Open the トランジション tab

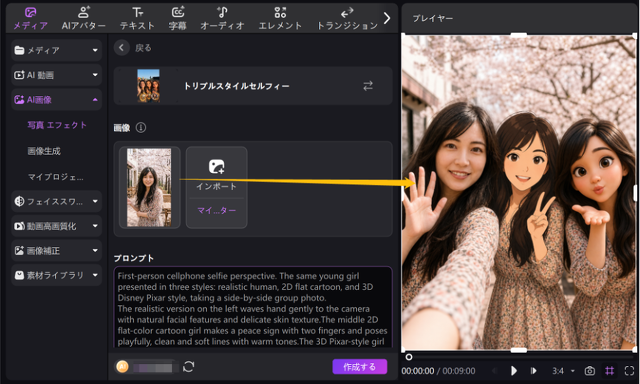[347, 19]
